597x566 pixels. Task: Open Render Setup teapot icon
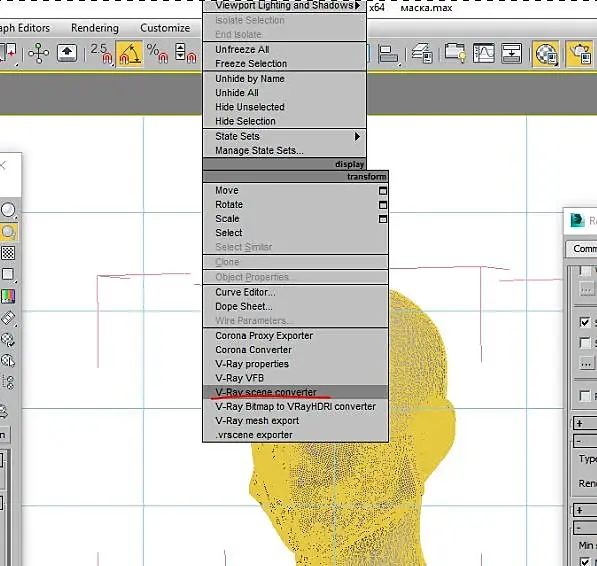pos(579,54)
